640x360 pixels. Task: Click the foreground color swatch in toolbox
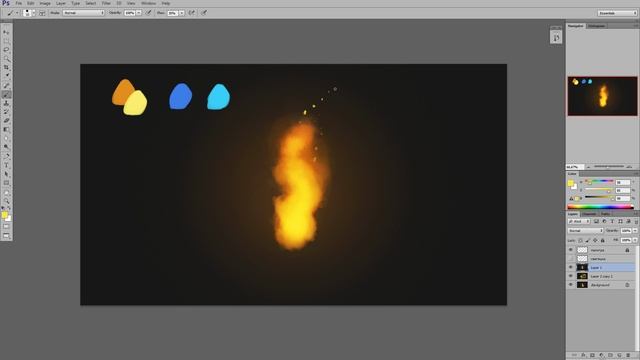[4, 215]
